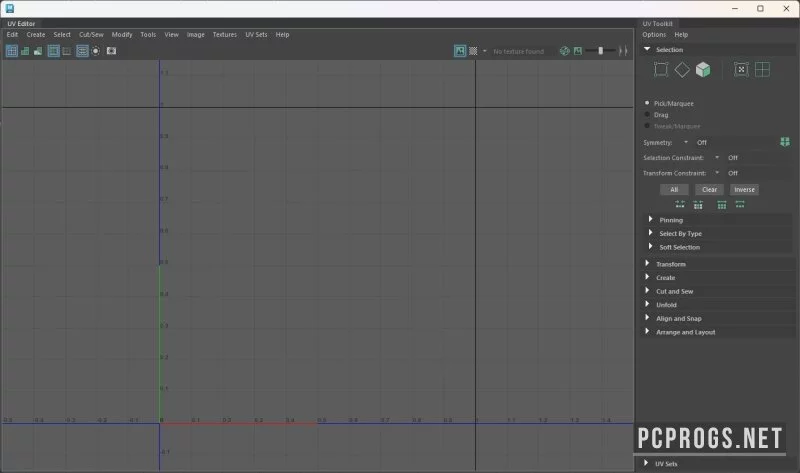Image resolution: width=800 pixels, height=473 pixels.
Task: Open the Selection Constraint dropdown arrow
Action: pos(717,158)
